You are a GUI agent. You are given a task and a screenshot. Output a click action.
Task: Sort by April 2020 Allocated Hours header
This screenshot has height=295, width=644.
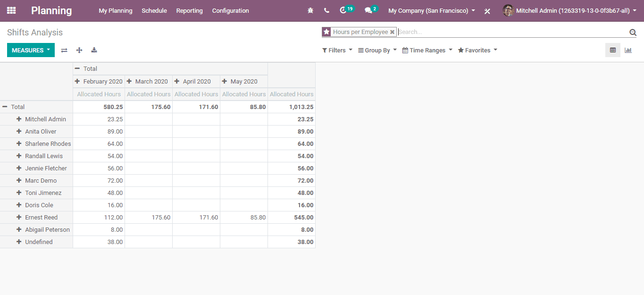pyautogui.click(x=196, y=94)
